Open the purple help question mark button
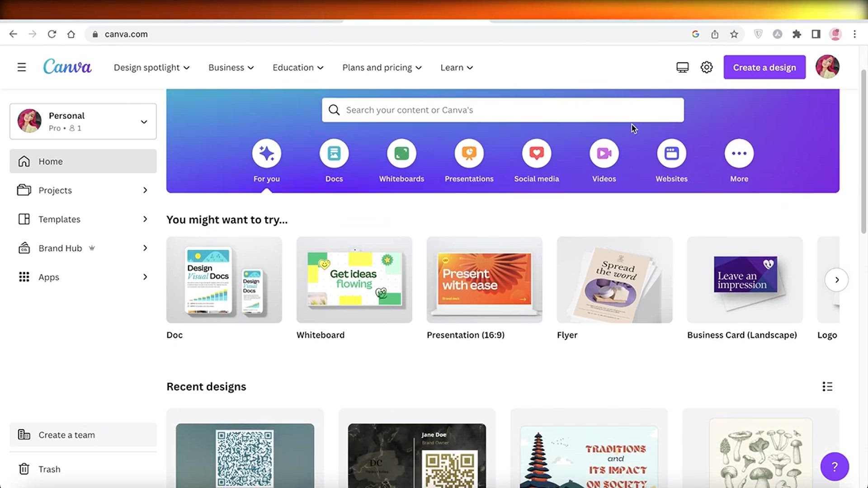868x488 pixels. point(835,466)
